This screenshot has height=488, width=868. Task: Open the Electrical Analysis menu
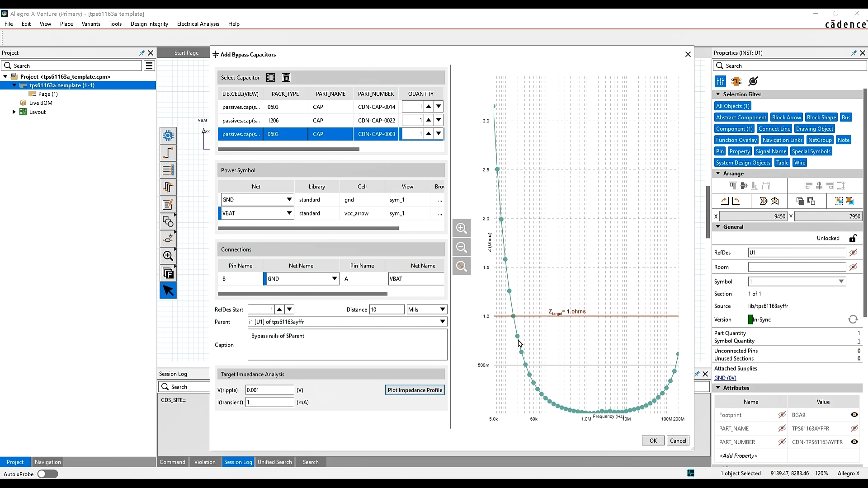click(x=198, y=24)
